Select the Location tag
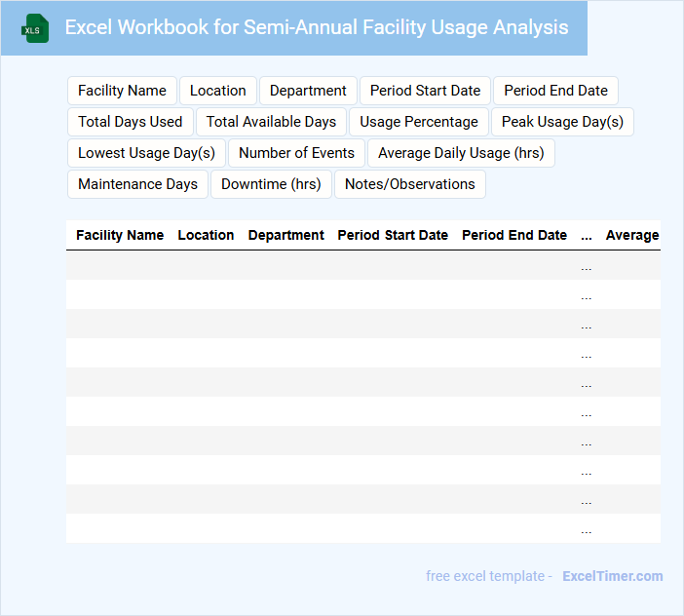 tap(217, 91)
